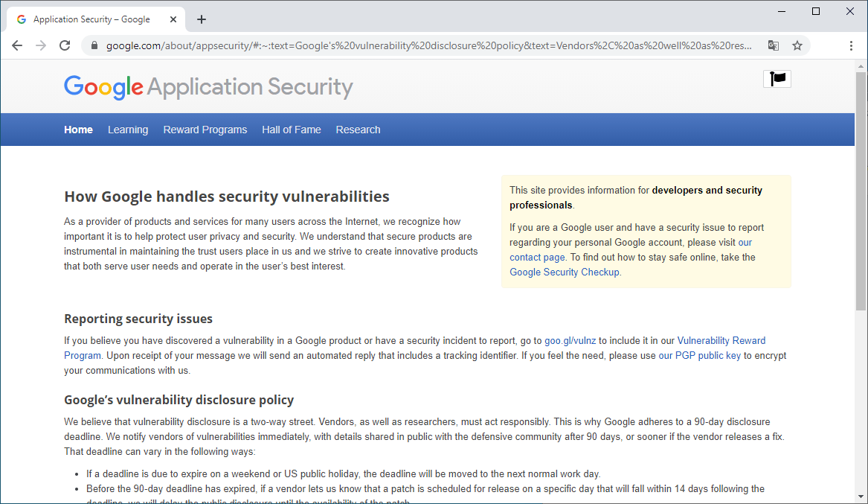
Task: Bookmark this page with star icon
Action: pos(797,45)
